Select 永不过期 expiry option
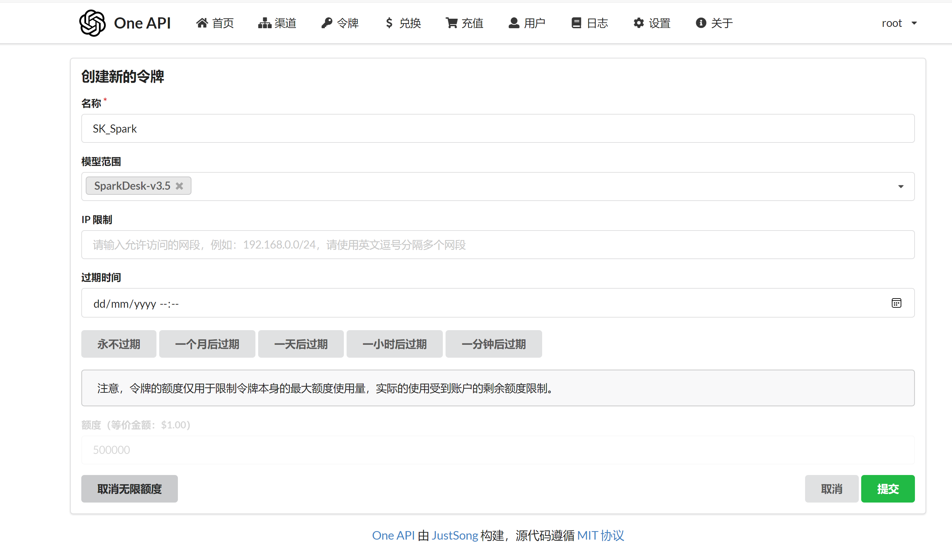This screenshot has height=560, width=952. tap(119, 344)
